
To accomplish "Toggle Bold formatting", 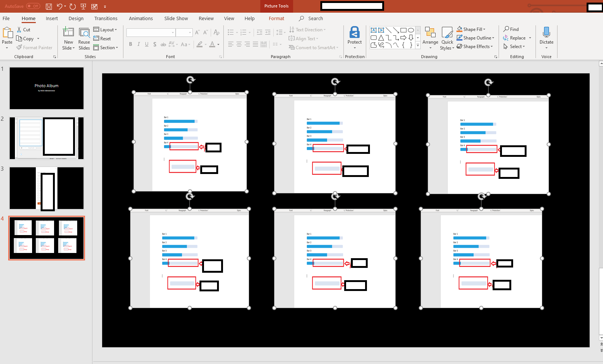I will pos(131,44).
